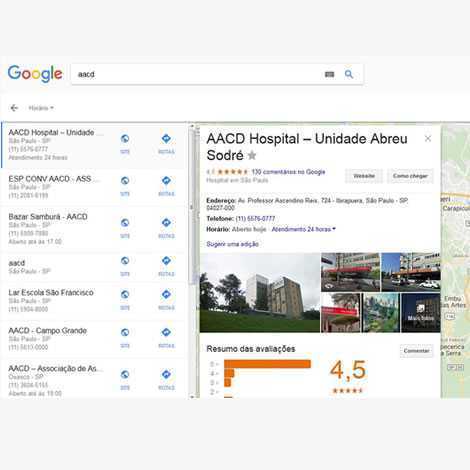
Task: Click the Como chegar button
Action: click(410, 176)
